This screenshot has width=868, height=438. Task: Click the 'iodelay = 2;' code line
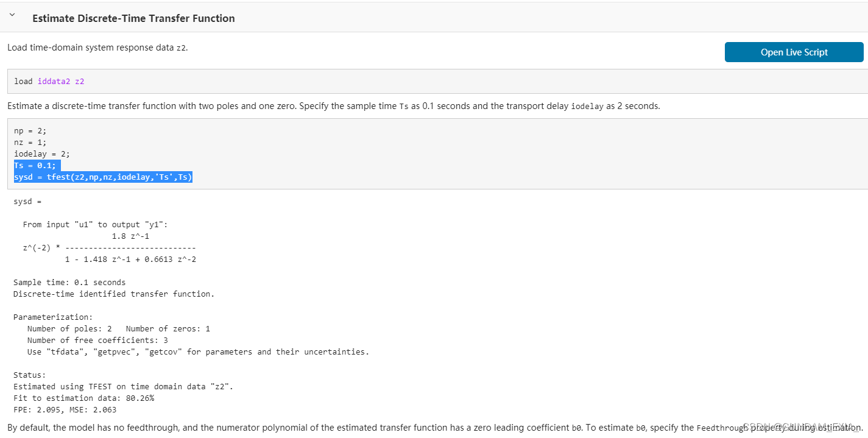[37, 154]
